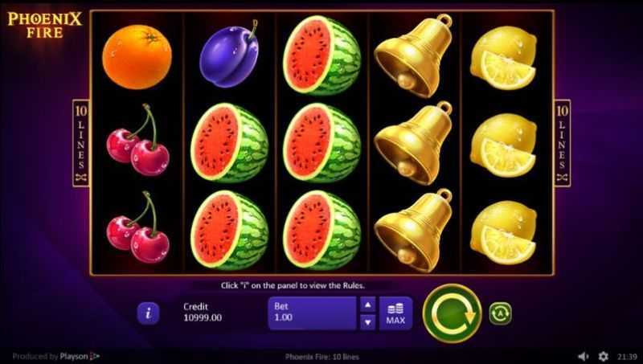This screenshot has height=364, width=643.
Task: Click the purple plum symbol
Action: (x=230, y=54)
